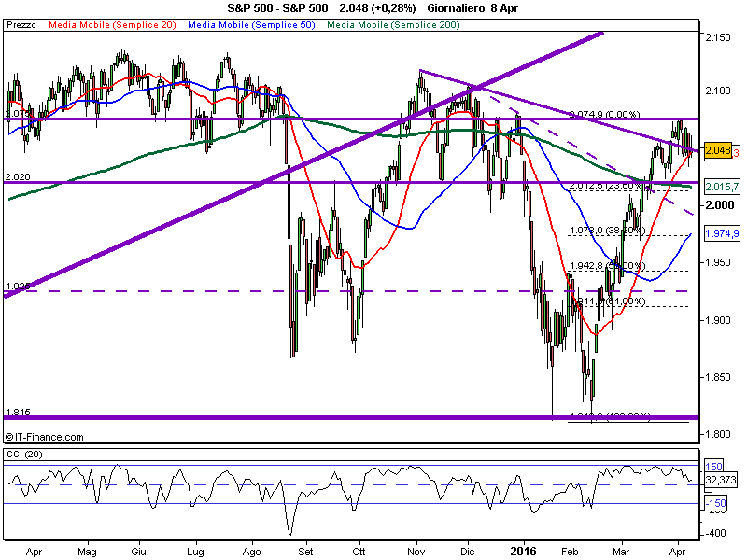
Task: Click the CCI 150 upper band label
Action: [714, 466]
